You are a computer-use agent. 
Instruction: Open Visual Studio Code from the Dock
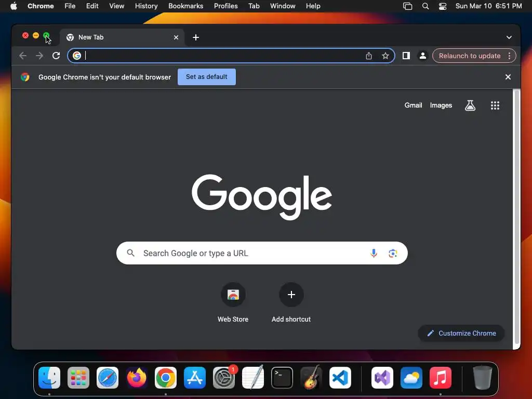340,378
